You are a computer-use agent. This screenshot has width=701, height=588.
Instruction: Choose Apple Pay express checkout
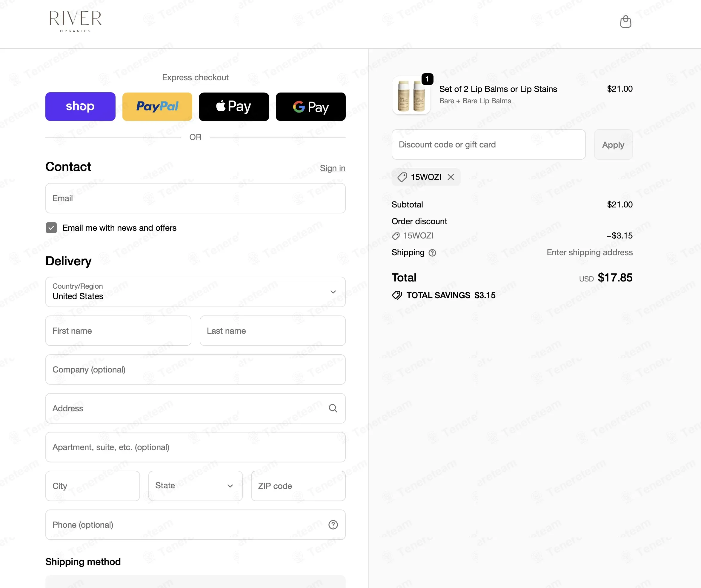[234, 107]
